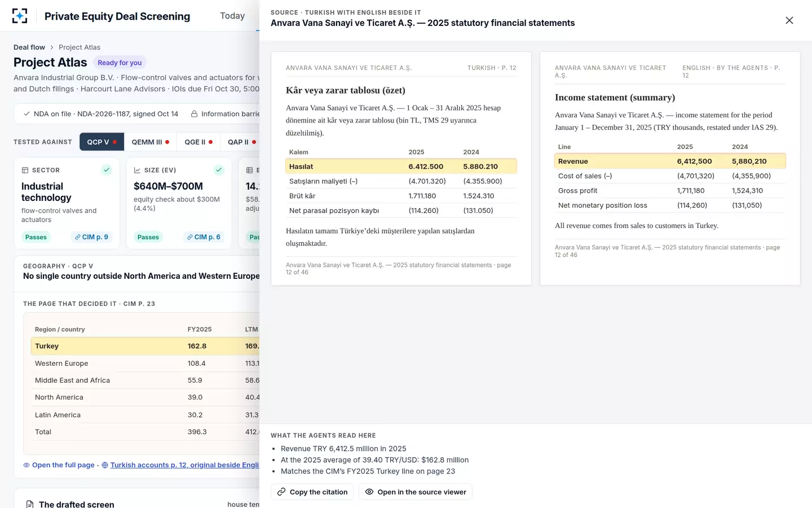Click the Passes badge on the Sector card
812x508 pixels.
(x=36, y=237)
